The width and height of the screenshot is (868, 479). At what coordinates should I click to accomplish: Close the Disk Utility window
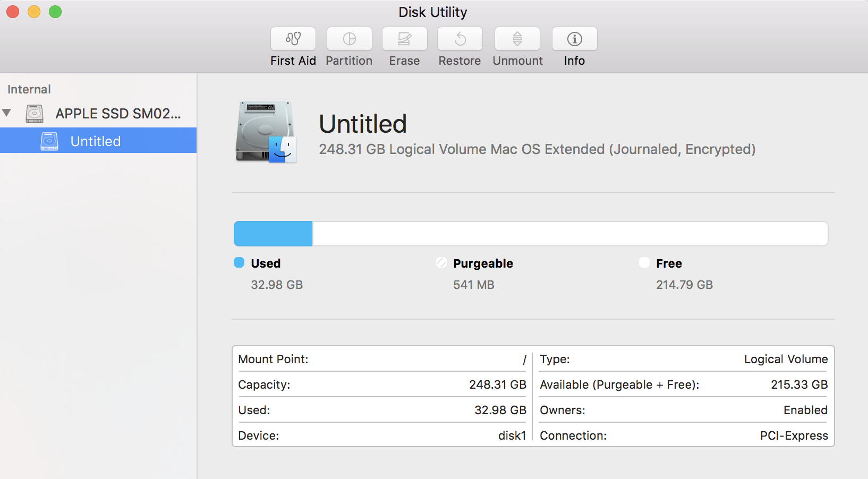(13, 12)
